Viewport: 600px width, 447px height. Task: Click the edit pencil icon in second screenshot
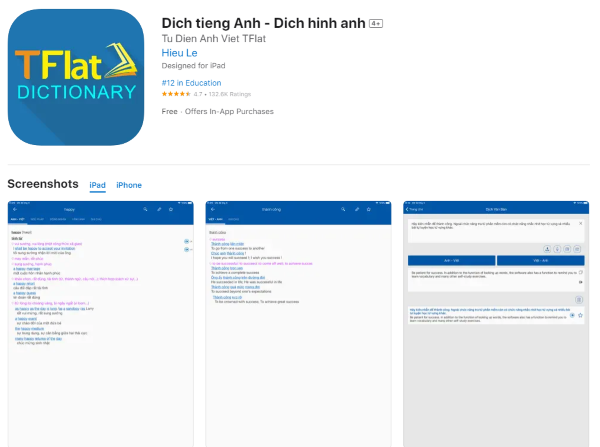[356, 209]
